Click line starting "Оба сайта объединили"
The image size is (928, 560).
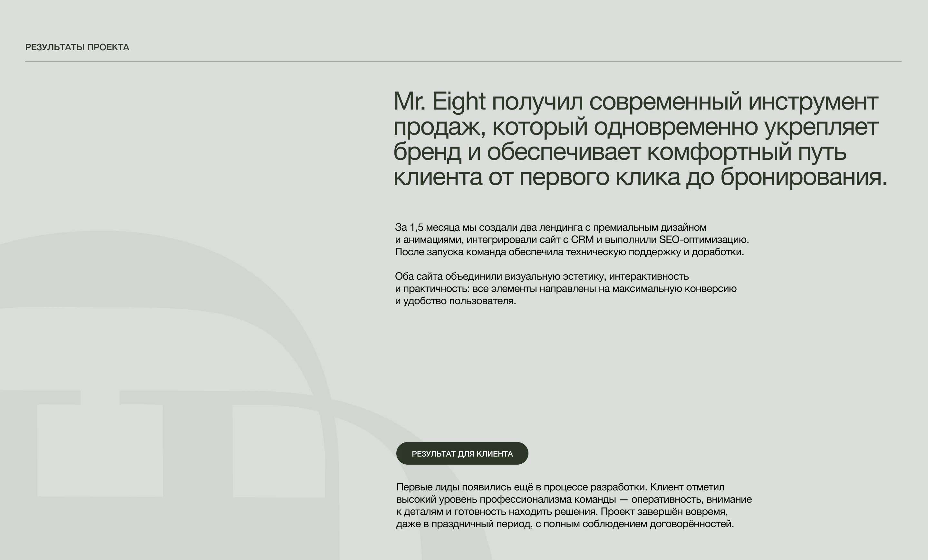(542, 276)
